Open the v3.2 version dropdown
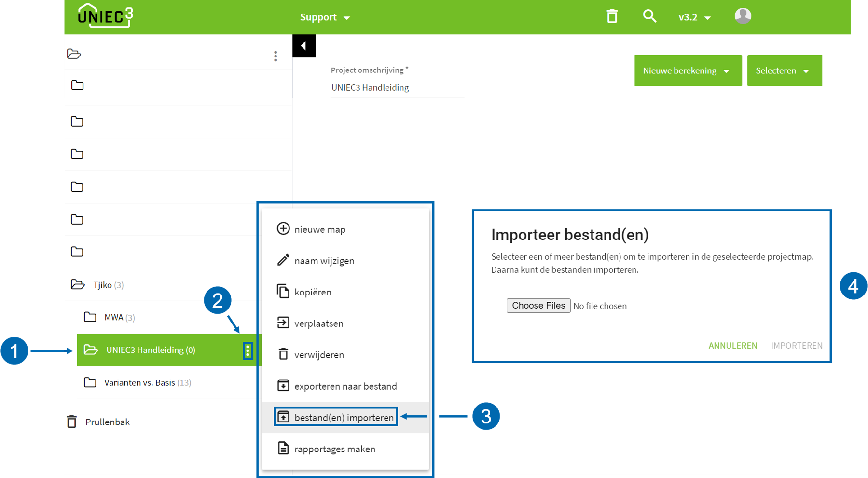Image resolution: width=868 pixels, height=478 pixels. (694, 17)
